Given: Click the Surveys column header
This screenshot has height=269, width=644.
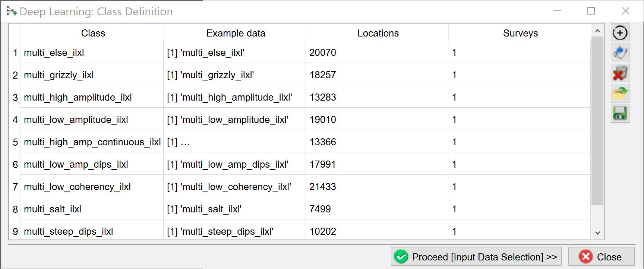Looking at the screenshot, I should click(520, 33).
